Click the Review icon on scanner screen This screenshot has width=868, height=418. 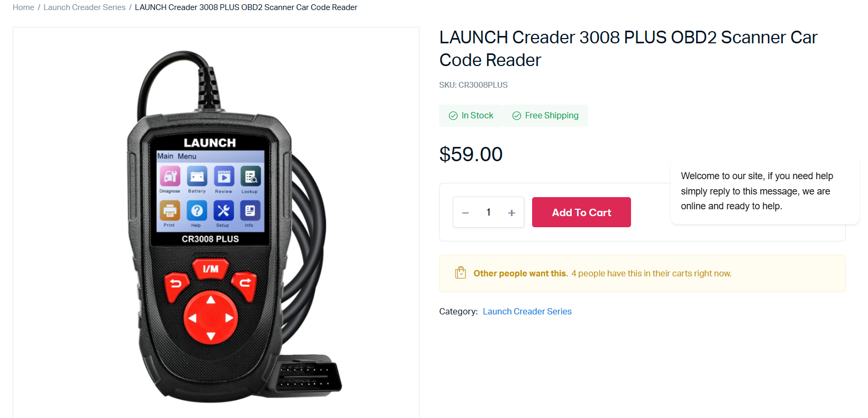point(224,177)
